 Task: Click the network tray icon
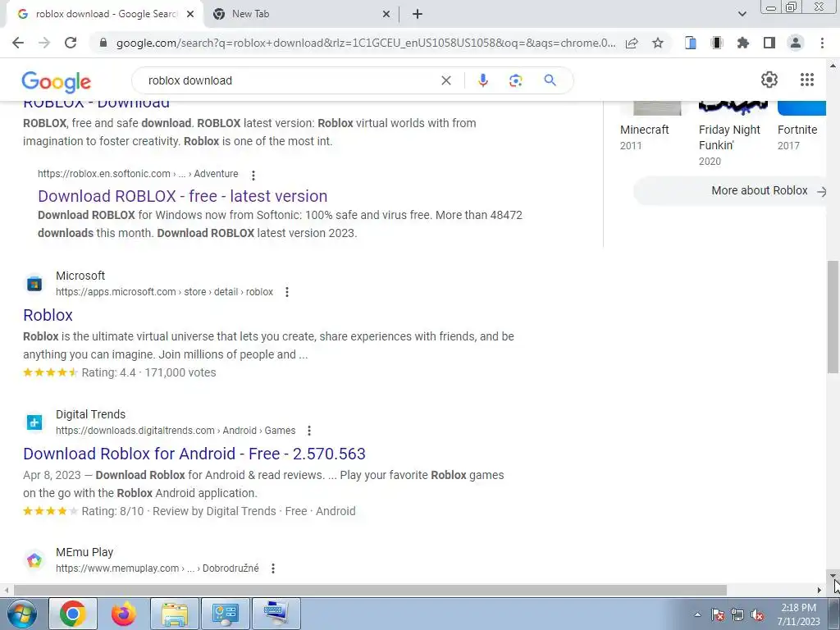coord(737,615)
